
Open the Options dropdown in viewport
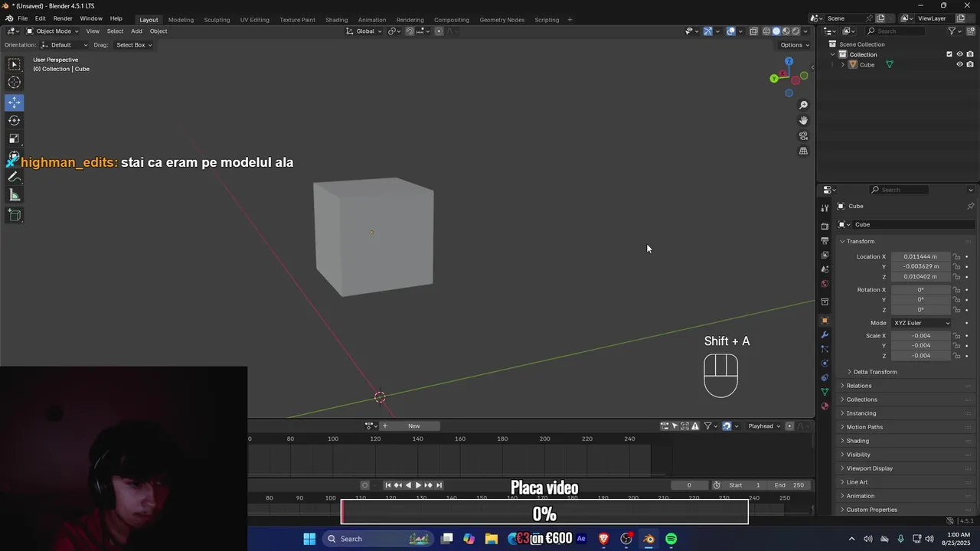[794, 45]
